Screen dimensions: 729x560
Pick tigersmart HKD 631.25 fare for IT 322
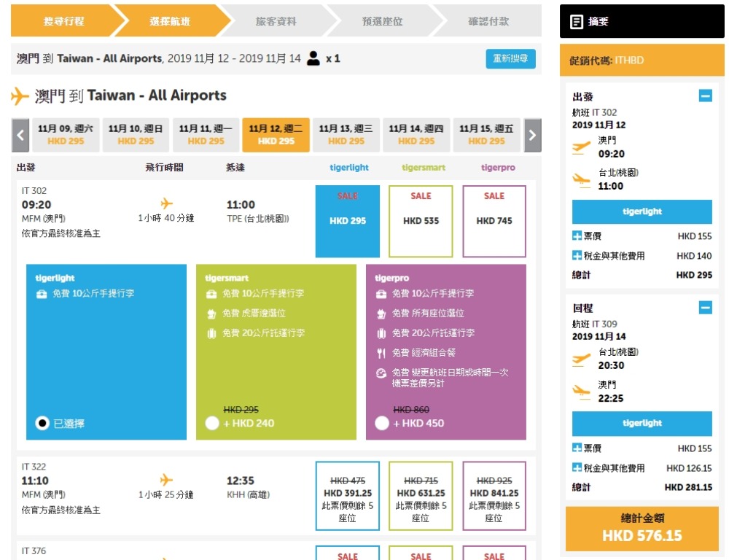pos(421,495)
